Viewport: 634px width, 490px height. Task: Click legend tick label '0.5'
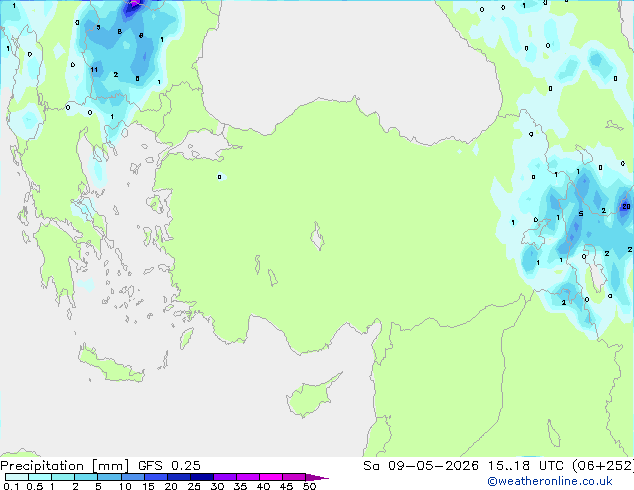(x=34, y=486)
